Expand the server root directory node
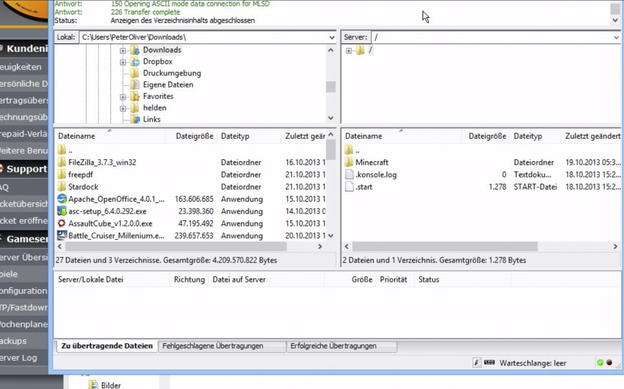This screenshot has width=624, height=389. [x=349, y=51]
